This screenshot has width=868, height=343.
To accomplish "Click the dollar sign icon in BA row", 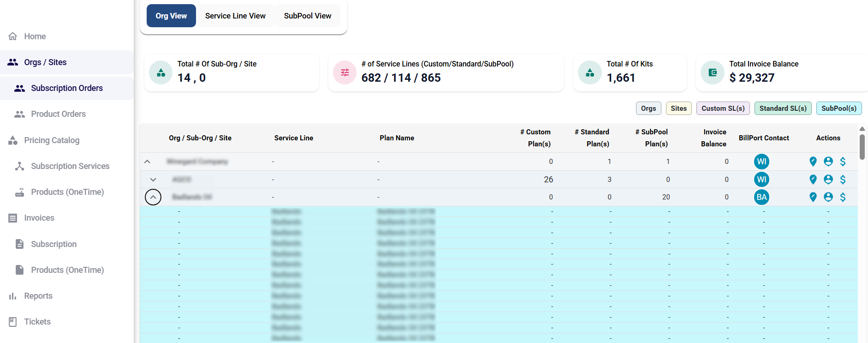I will pos(843,197).
